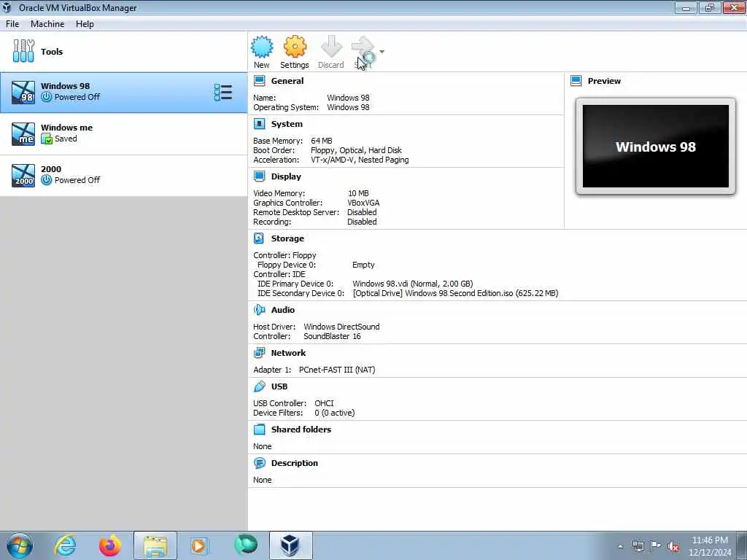
Task: Click the VirtualBox taskbar button
Action: point(290,545)
